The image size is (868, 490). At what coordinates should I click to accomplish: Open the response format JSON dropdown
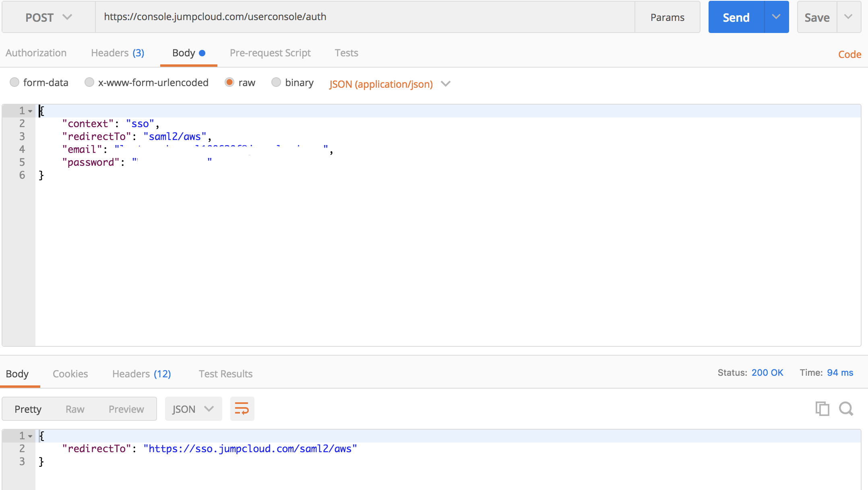[193, 409]
